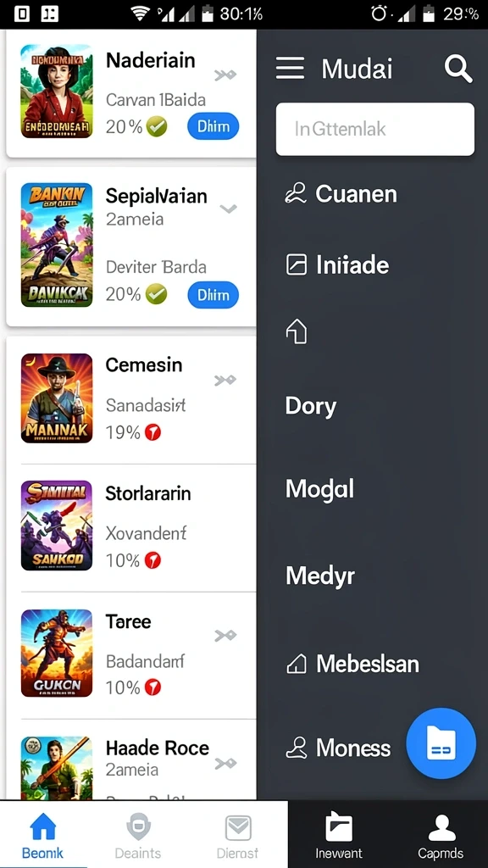Switch to the Beonik home tab
488x868 pixels.
coord(42,835)
